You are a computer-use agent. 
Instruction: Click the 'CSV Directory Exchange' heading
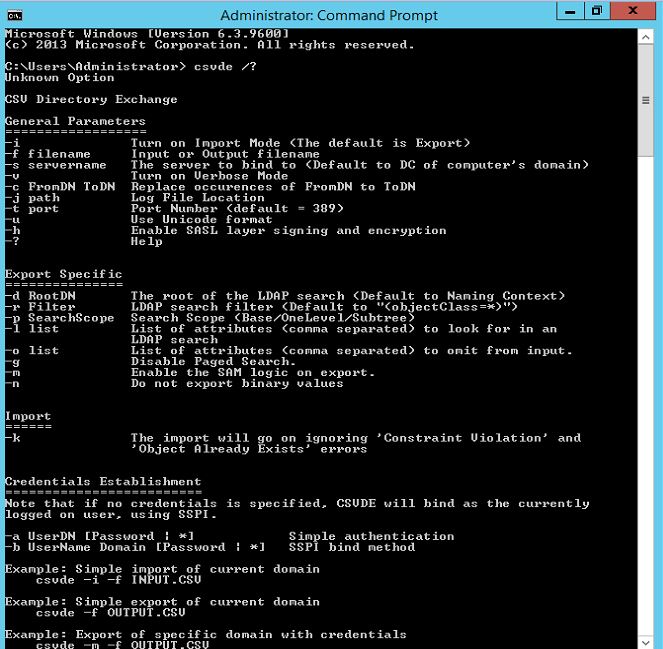click(91, 99)
